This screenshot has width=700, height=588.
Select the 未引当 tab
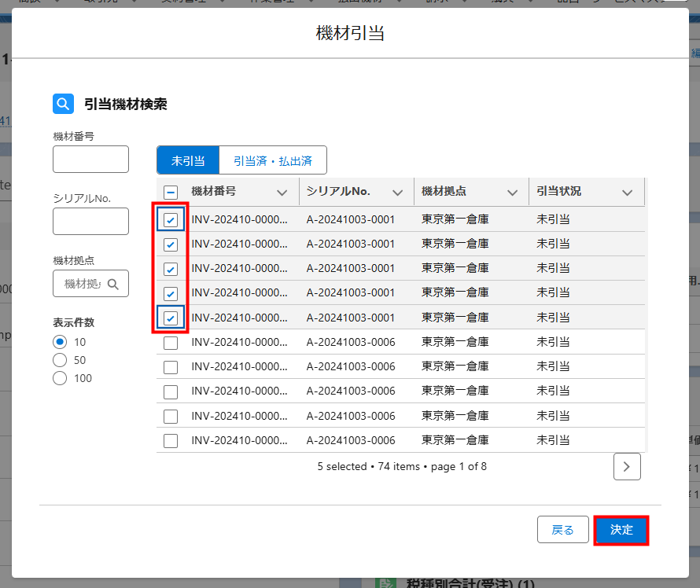tap(188, 160)
